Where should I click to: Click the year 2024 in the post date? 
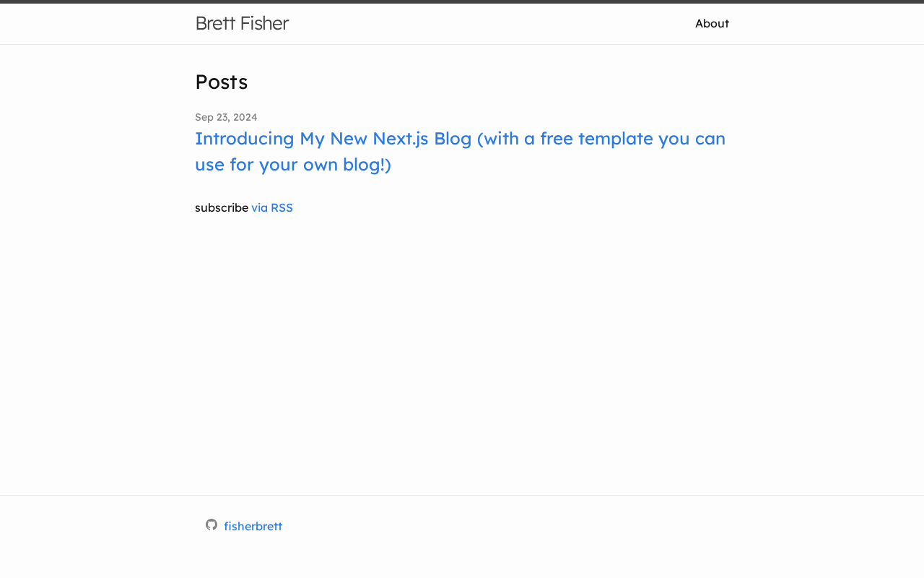[245, 117]
